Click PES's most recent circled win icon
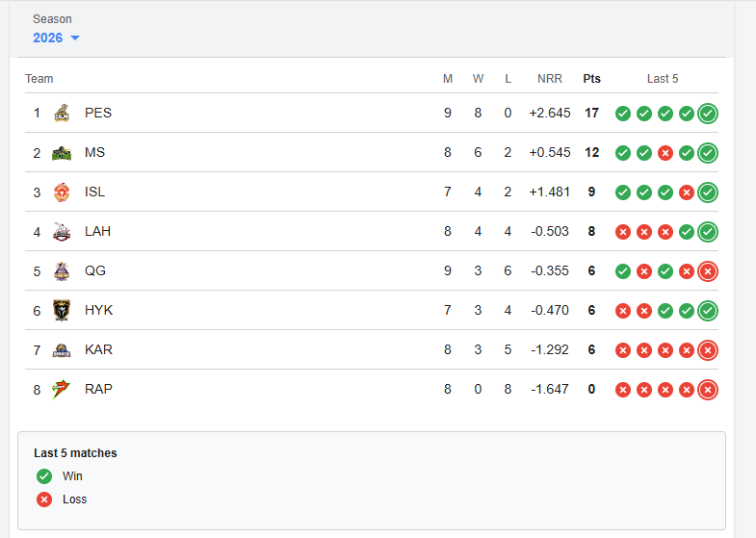The width and height of the screenshot is (756, 538). tap(708, 114)
